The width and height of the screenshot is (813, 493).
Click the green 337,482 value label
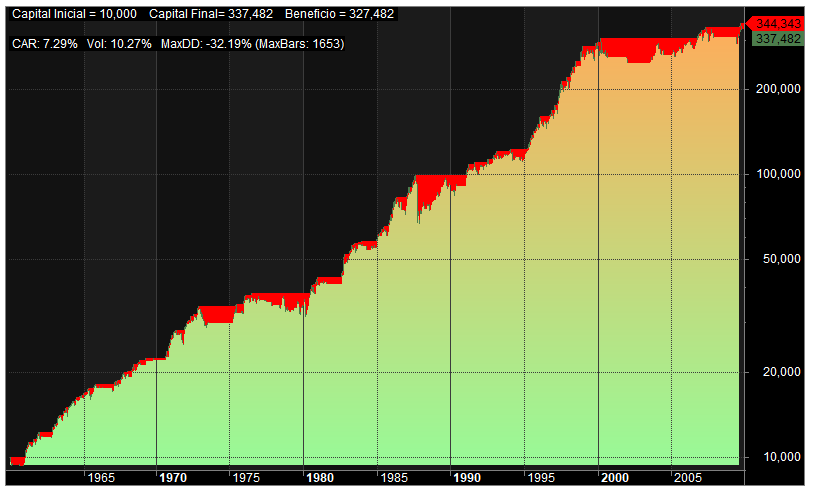[x=777, y=39]
